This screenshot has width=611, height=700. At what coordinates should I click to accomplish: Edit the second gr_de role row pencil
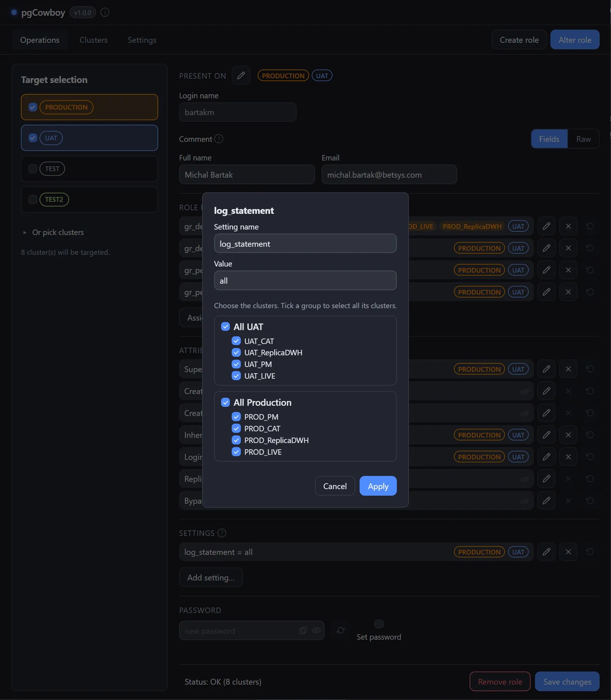(x=546, y=248)
